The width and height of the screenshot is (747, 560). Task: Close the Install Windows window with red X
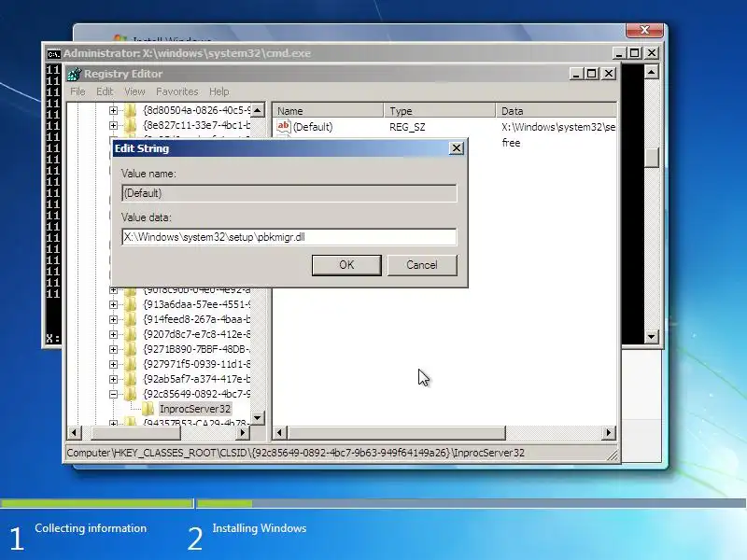[644, 30]
